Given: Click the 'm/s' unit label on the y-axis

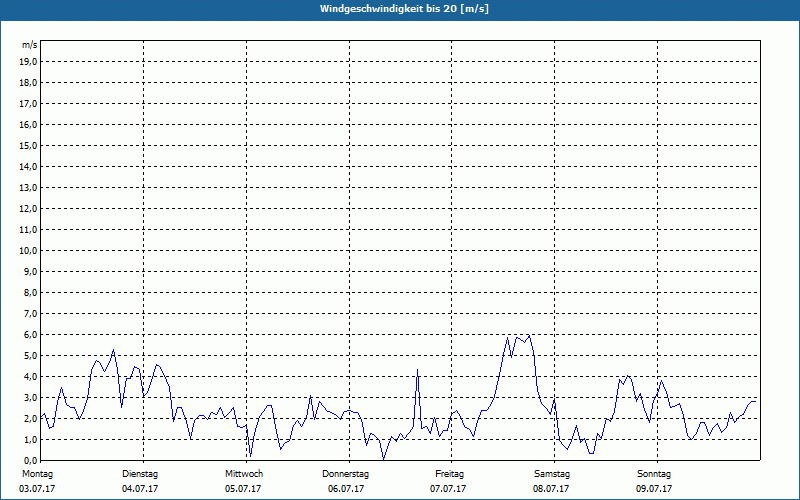Looking at the screenshot, I should point(30,46).
